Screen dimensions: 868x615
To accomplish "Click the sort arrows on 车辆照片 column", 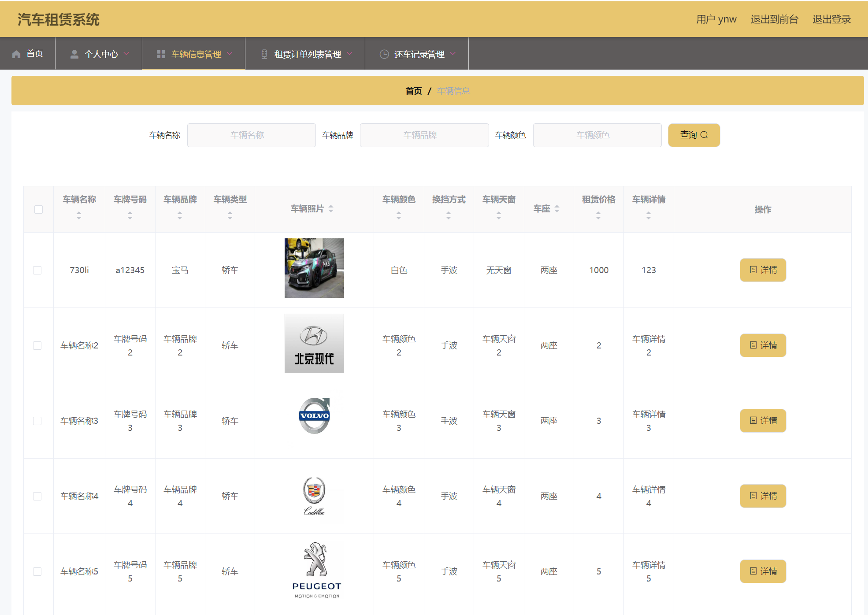I will pyautogui.click(x=331, y=209).
